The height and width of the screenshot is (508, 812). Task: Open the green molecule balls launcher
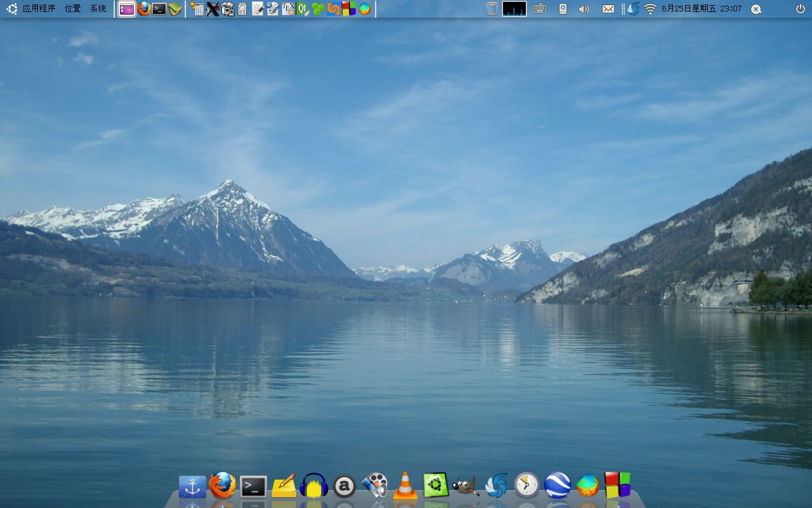[x=318, y=9]
